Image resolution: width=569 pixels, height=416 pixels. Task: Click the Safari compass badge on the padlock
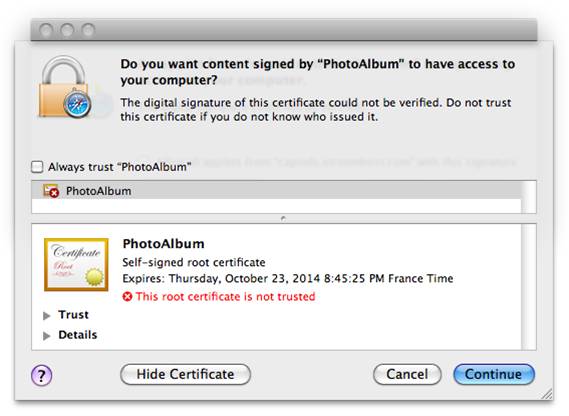tap(77, 105)
